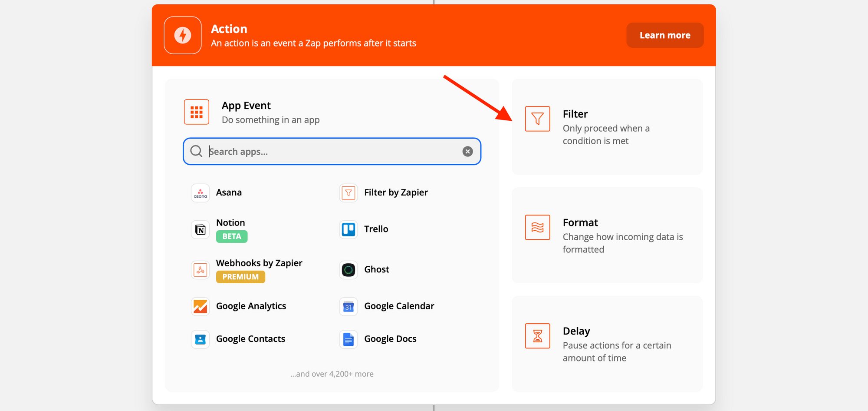Click the Action header title
The image size is (868, 411).
[229, 29]
